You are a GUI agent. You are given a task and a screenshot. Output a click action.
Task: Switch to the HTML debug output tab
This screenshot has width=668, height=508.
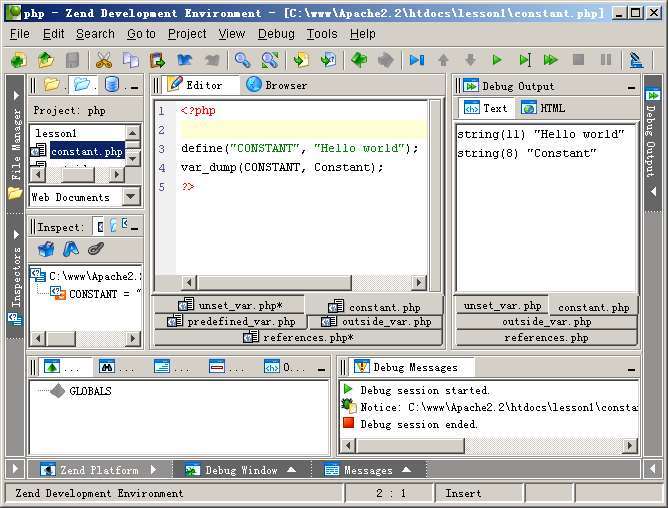pyautogui.click(x=544, y=108)
